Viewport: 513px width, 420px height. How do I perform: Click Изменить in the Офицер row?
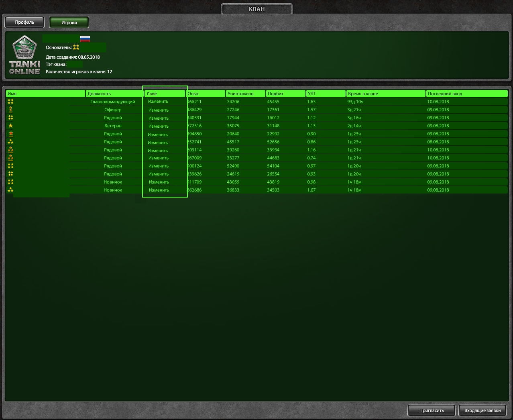[158, 110]
